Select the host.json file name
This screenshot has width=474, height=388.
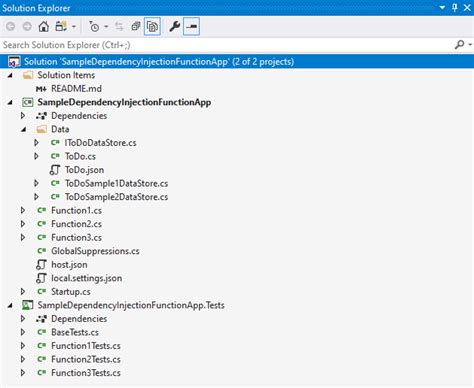pyautogui.click(x=69, y=265)
